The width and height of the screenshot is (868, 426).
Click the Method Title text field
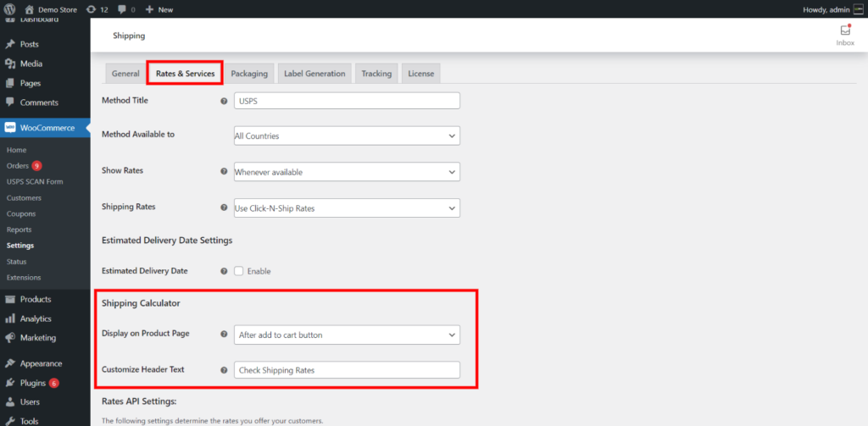point(347,101)
